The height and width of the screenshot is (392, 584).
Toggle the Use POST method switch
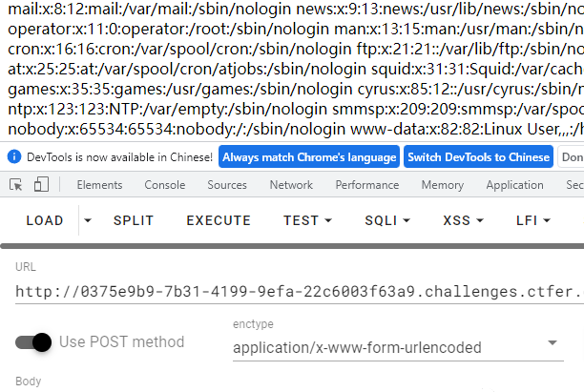coord(33,342)
